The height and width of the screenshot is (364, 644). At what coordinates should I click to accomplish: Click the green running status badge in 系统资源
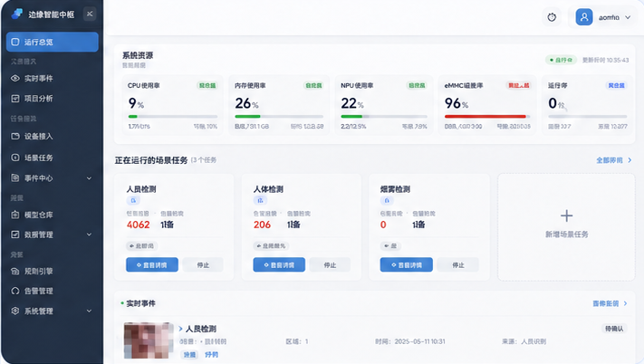coord(561,60)
